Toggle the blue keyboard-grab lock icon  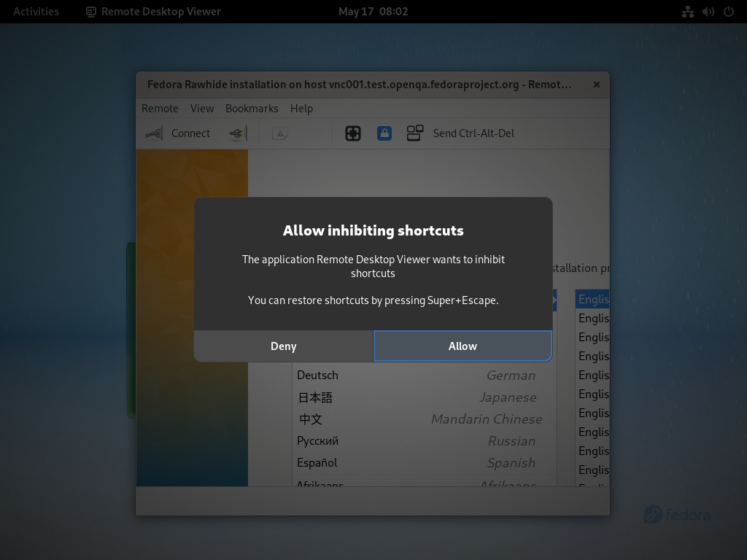click(384, 133)
